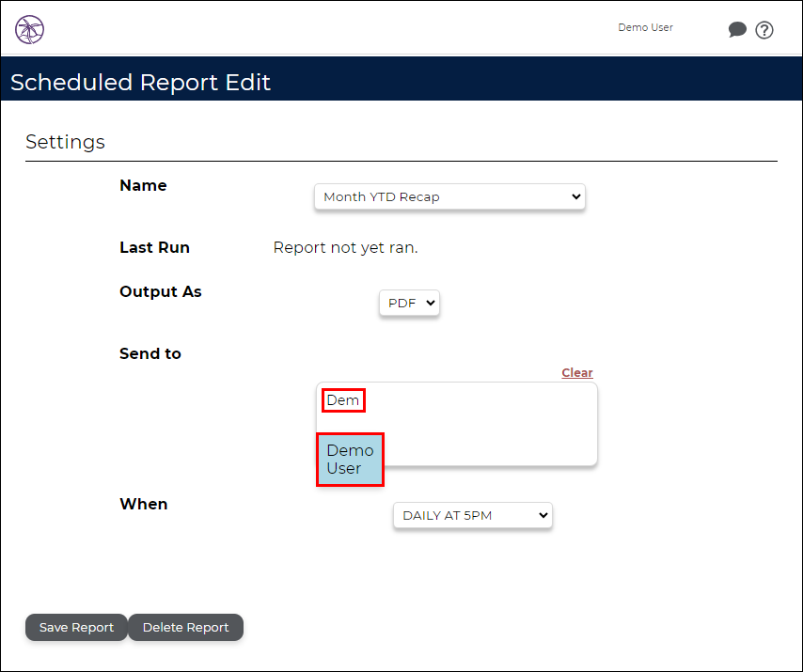Image resolution: width=803 pixels, height=672 pixels.
Task: Click the Dem text in Send to field
Action: click(343, 400)
